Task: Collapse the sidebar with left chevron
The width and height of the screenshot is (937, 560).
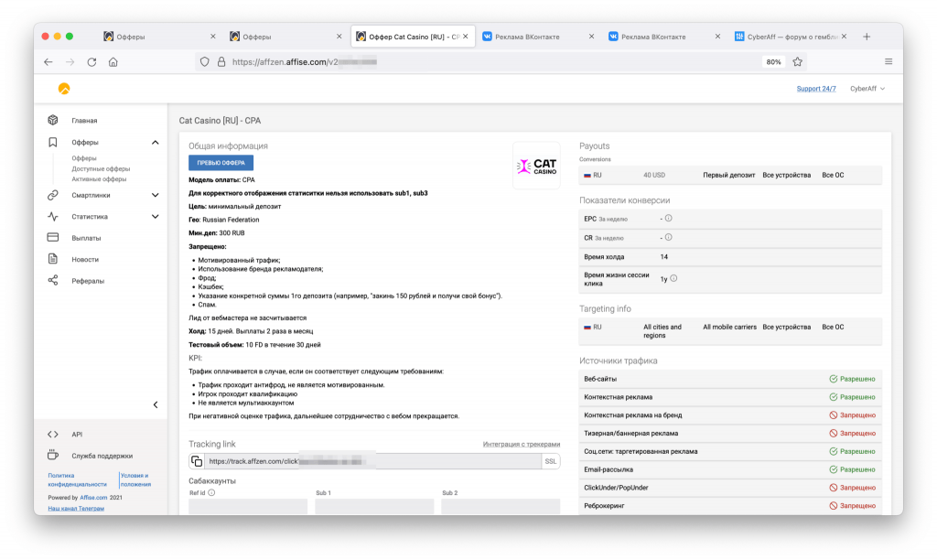Action: click(156, 404)
